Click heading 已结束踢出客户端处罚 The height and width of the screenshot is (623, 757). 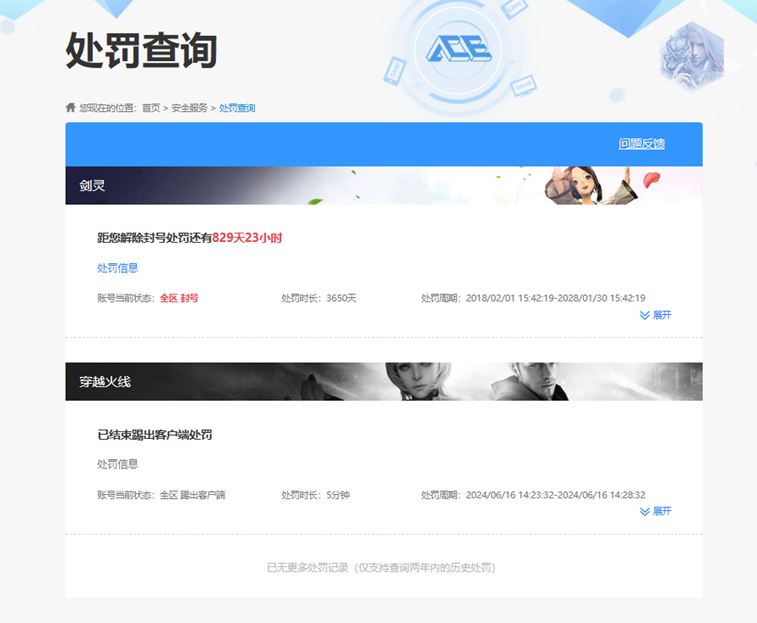pyautogui.click(x=155, y=435)
